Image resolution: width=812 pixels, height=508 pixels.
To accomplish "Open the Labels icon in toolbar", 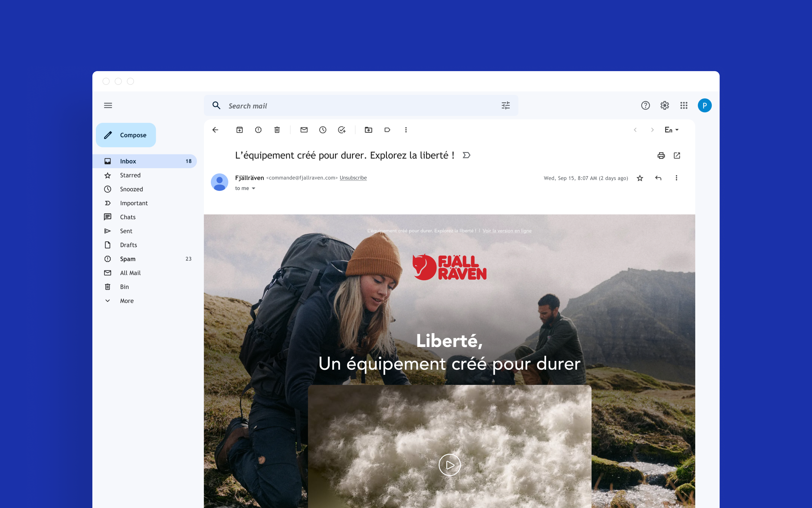I will coord(387,130).
